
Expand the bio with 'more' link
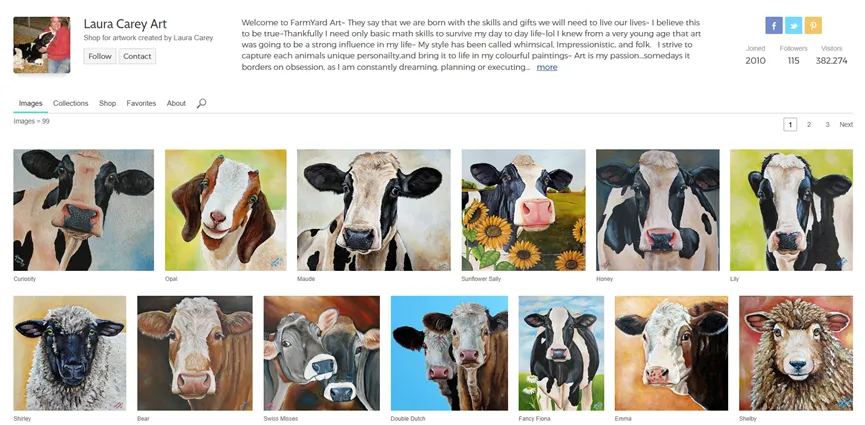(547, 67)
